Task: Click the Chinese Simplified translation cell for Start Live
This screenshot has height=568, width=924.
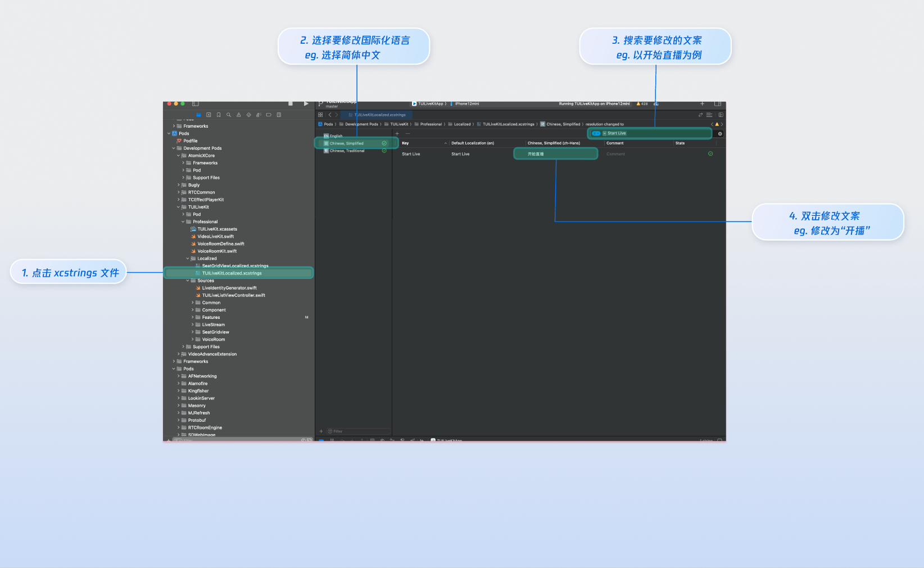Action: click(x=555, y=154)
